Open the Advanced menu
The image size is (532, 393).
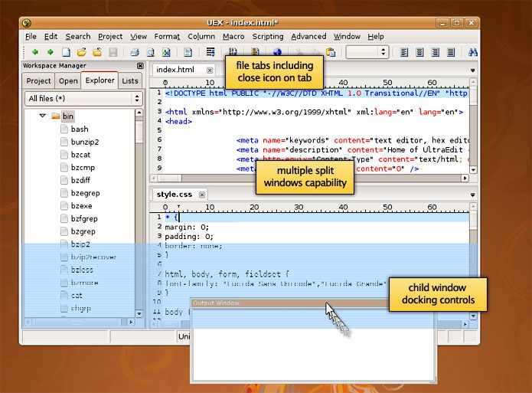click(x=308, y=36)
